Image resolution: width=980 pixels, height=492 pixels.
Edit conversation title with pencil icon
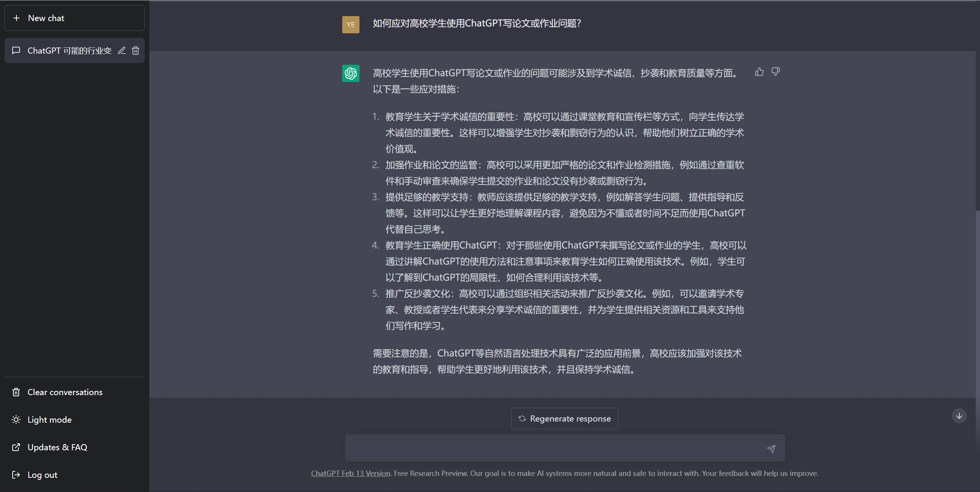122,51
